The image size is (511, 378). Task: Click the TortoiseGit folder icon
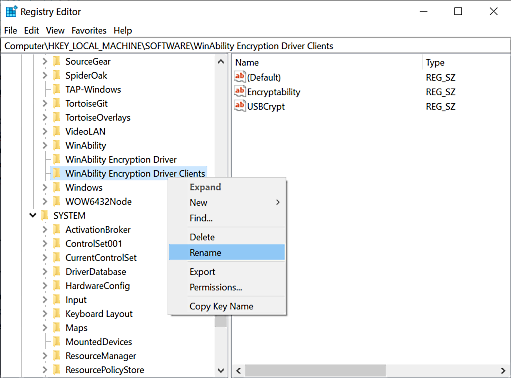click(57, 103)
